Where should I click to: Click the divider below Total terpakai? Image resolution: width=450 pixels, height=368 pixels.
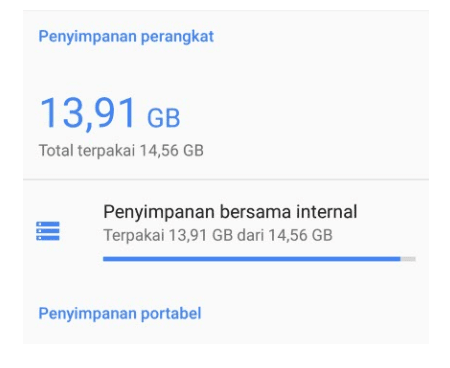coord(226,180)
